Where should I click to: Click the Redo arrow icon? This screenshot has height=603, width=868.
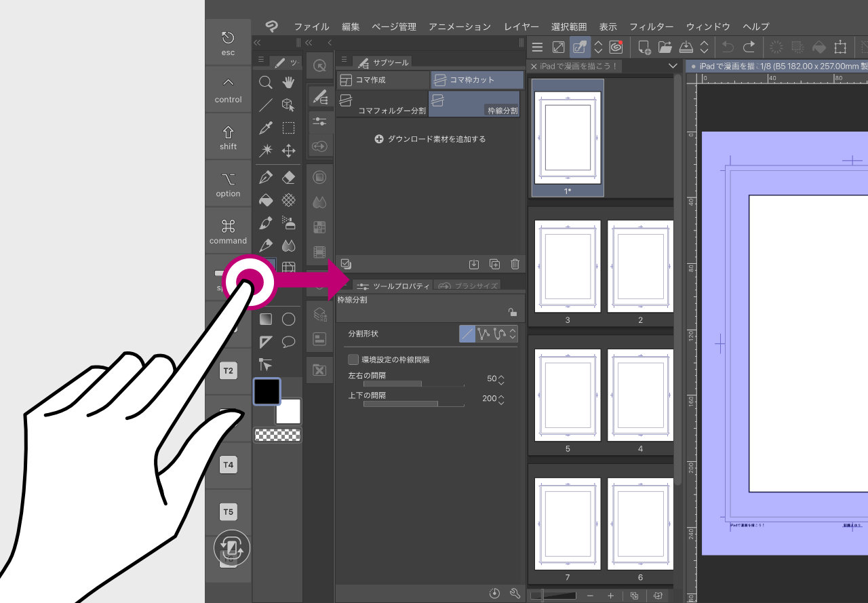click(x=749, y=47)
